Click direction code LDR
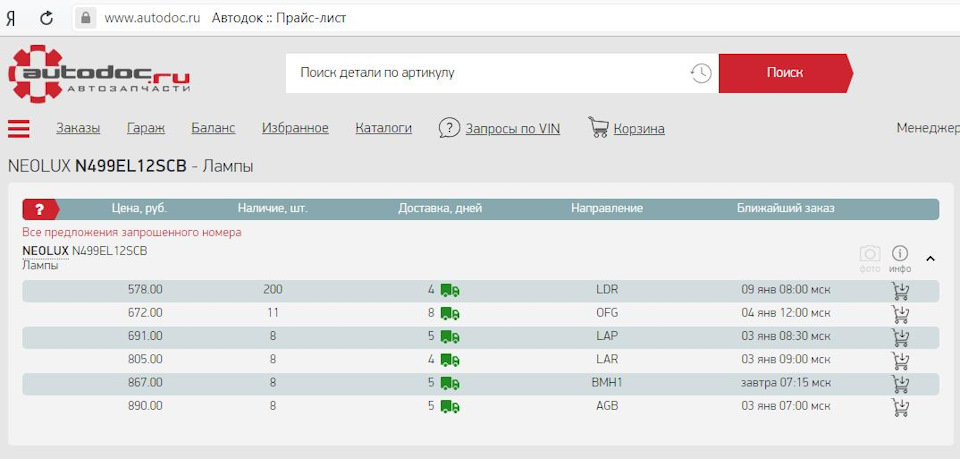Screen dimensions: 960x459 point(607,289)
